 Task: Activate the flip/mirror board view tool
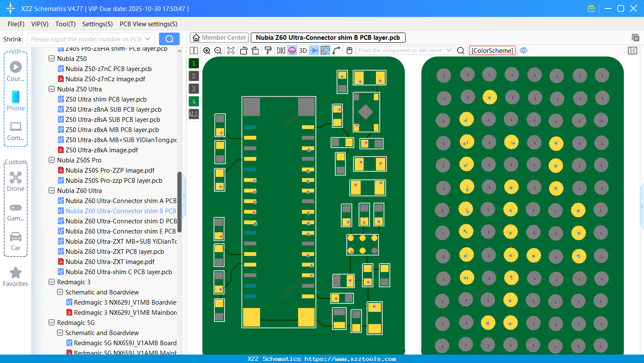tap(280, 50)
